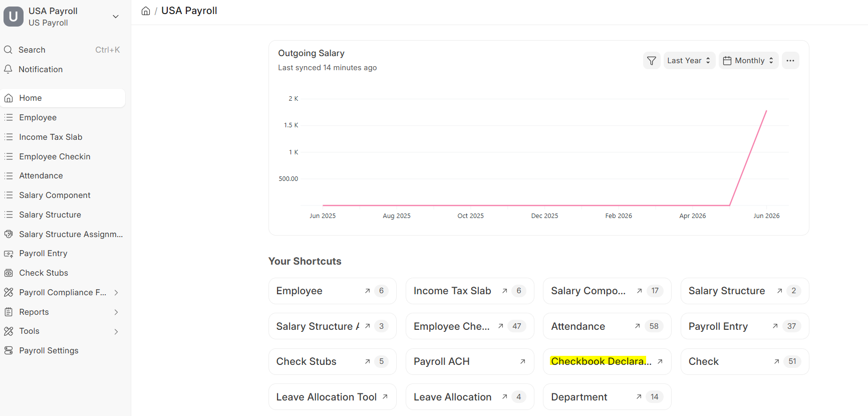
Task: Open Salary Structure in the sidebar
Action: pos(63,215)
